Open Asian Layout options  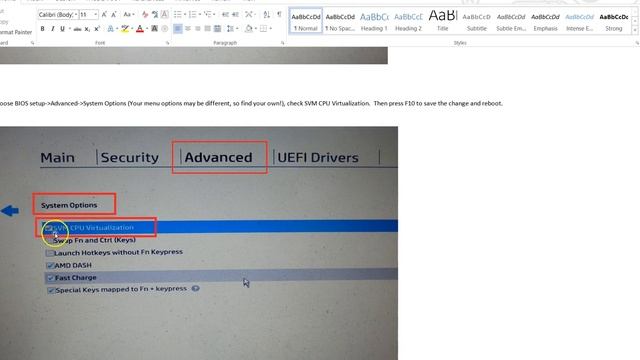pos(249,15)
